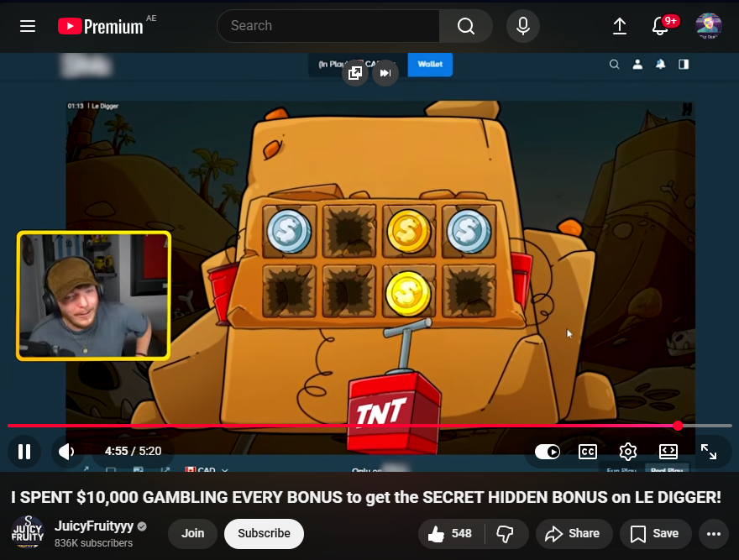Open the JuicyFruityyy channel name link
Viewport: 739px width, 560px height.
(94, 526)
